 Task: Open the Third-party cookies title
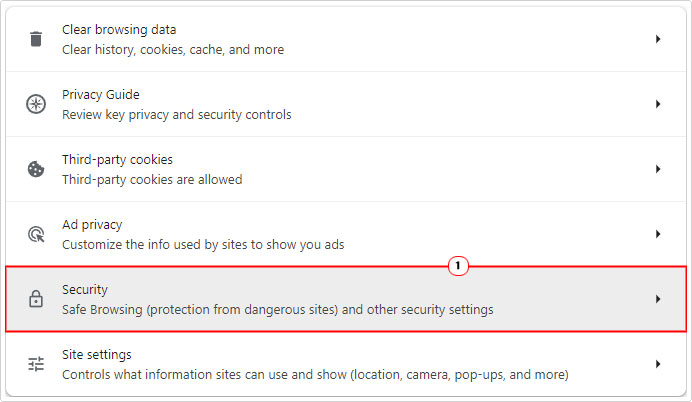click(117, 159)
